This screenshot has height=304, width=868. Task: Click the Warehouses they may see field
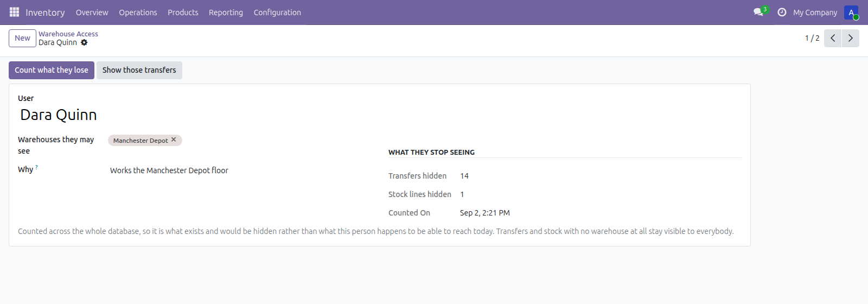coord(240,141)
